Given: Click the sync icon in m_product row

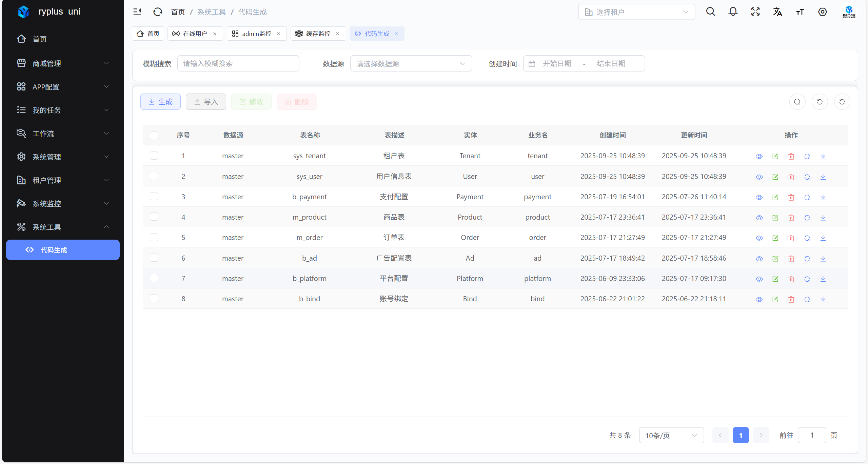Looking at the screenshot, I should pyautogui.click(x=807, y=218).
